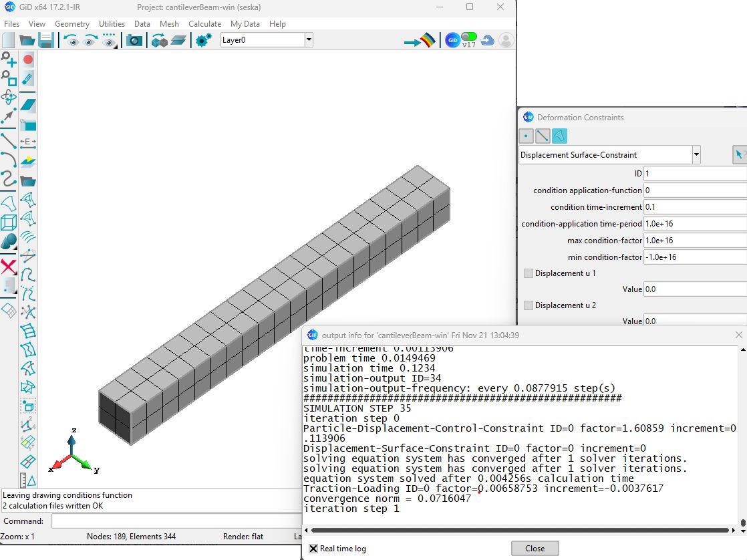Click the Command input field
This screenshot has height=560, width=747.
(176, 521)
